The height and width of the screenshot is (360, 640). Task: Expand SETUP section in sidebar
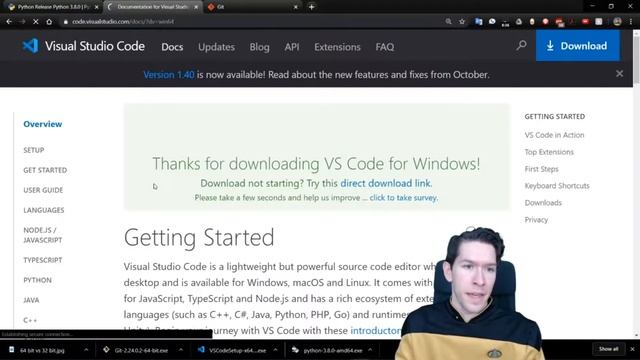[33, 150]
